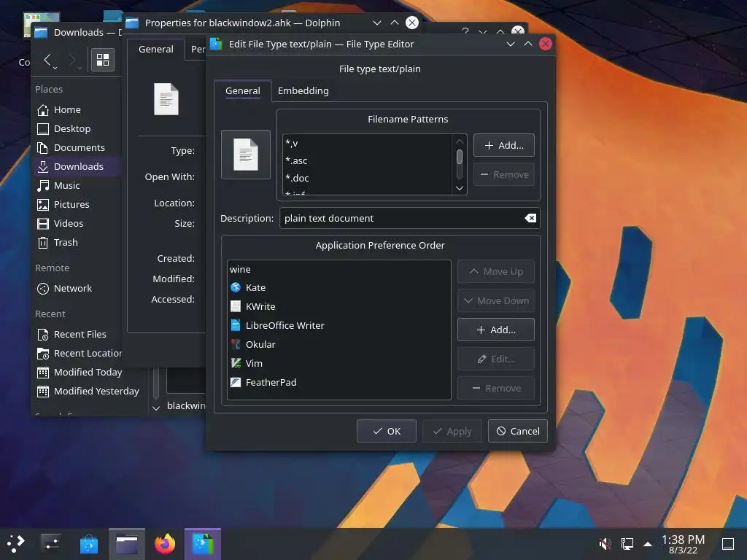Switch to the Embedding tab
This screenshot has height=560, width=747.
(x=303, y=90)
